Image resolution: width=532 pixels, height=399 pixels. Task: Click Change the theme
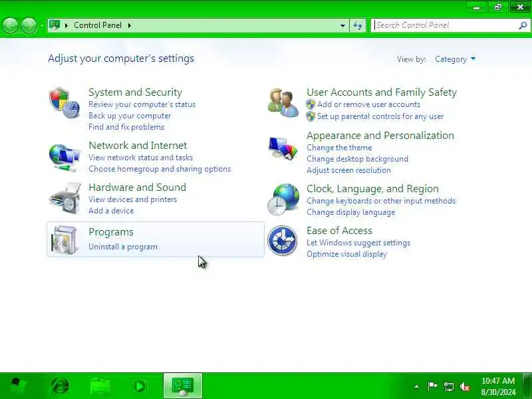[x=339, y=148]
